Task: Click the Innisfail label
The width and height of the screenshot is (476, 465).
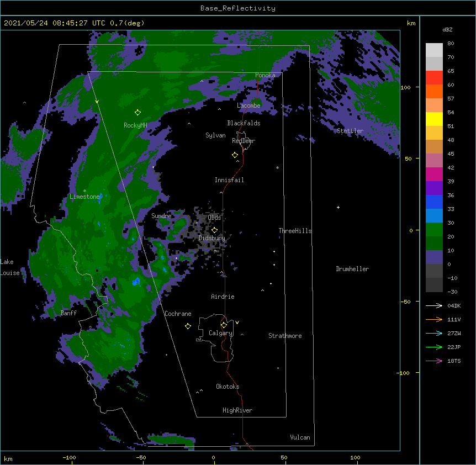Action: pyautogui.click(x=229, y=180)
